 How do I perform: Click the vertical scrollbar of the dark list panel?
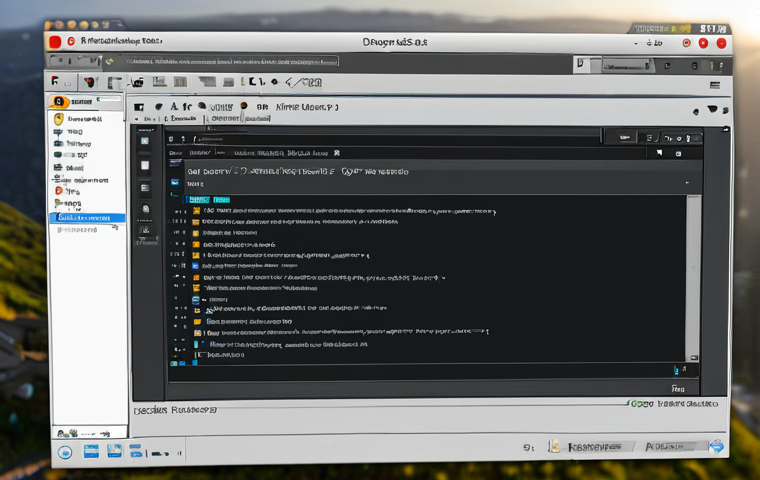[x=693, y=278]
